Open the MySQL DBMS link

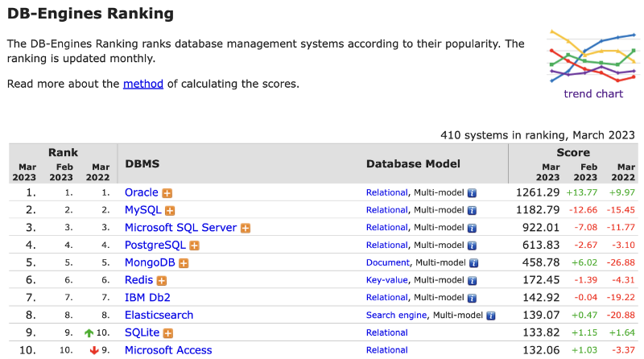click(x=143, y=210)
